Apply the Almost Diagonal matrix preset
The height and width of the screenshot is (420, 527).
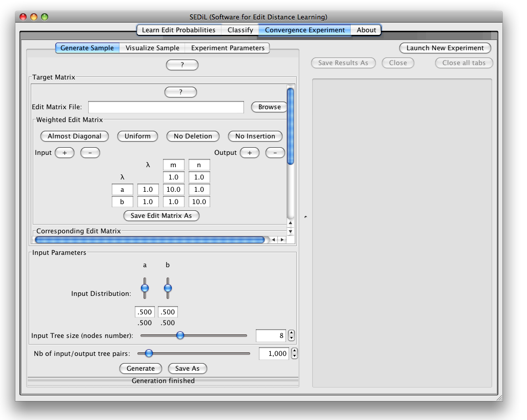(x=74, y=136)
